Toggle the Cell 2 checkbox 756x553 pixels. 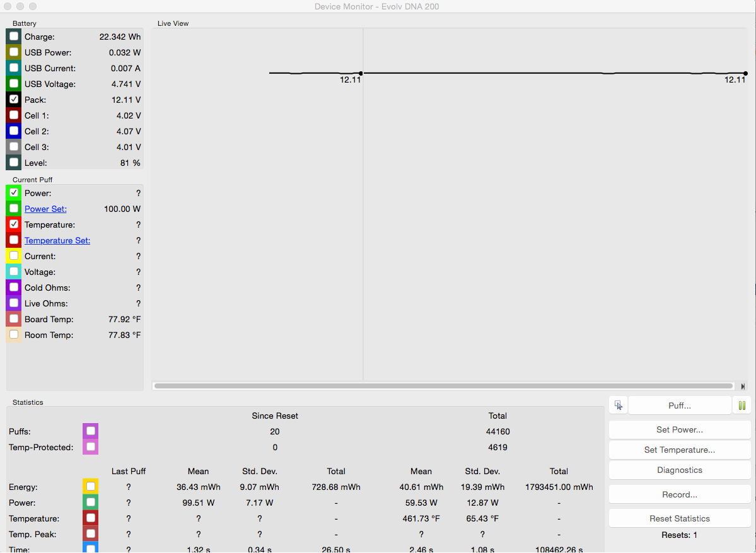coord(14,131)
